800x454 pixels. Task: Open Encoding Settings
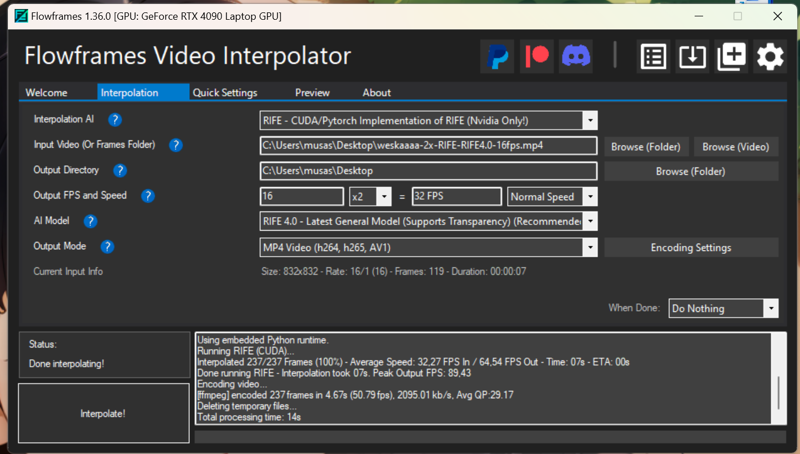[691, 247]
